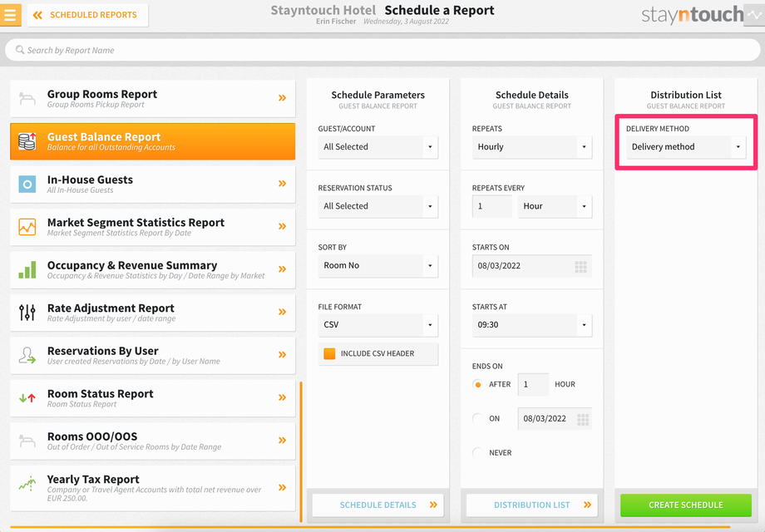The image size is (765, 532).
Task: Open the Ends On calendar icon
Action: pos(583,419)
